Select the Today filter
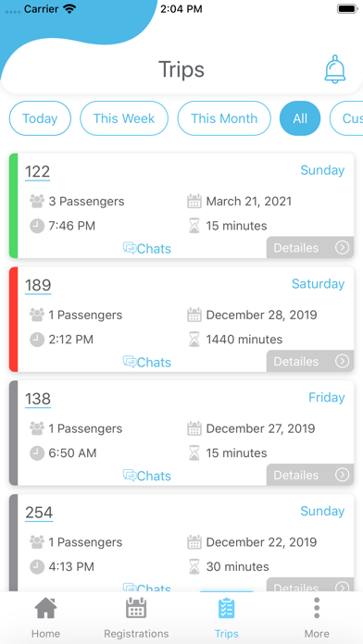Image resolution: width=363 pixels, height=644 pixels. [40, 118]
